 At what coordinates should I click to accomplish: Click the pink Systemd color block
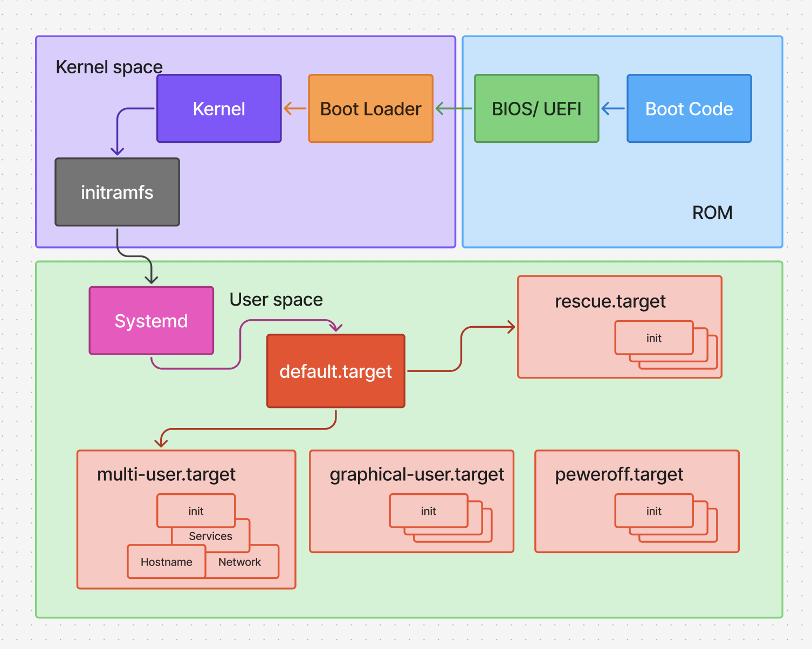tap(151, 320)
